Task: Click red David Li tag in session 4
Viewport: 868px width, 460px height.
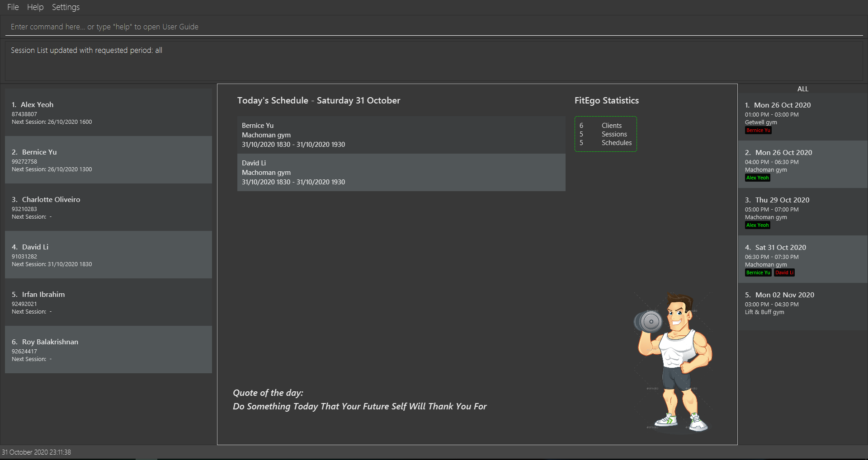Action: (x=784, y=272)
